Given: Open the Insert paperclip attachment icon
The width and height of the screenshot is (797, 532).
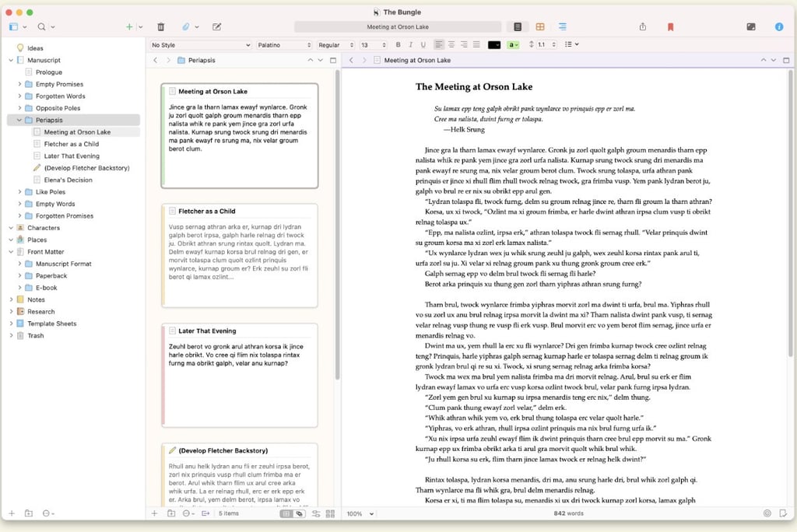Looking at the screenshot, I should (x=186, y=26).
